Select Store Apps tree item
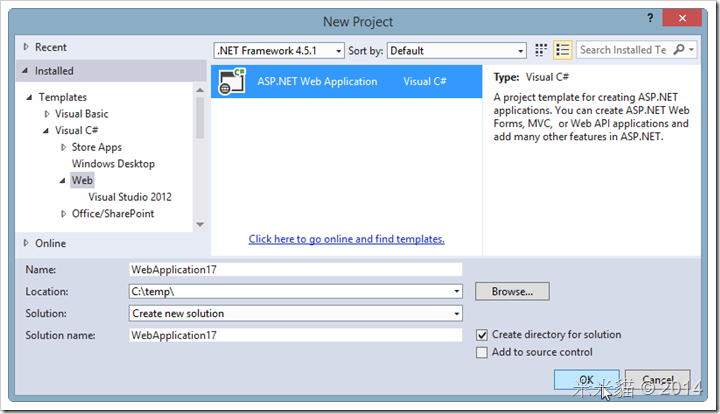 pyautogui.click(x=96, y=147)
